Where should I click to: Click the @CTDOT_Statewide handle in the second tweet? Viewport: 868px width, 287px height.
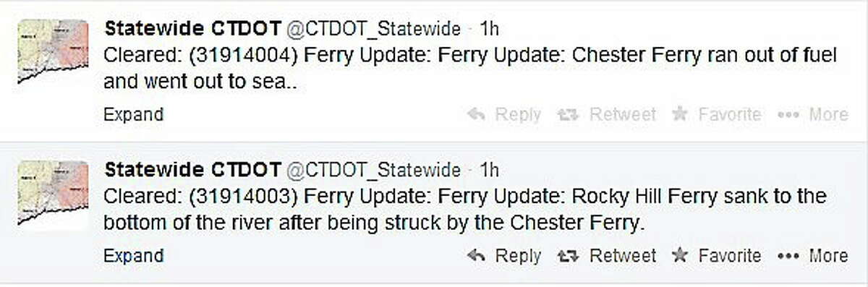point(374,171)
